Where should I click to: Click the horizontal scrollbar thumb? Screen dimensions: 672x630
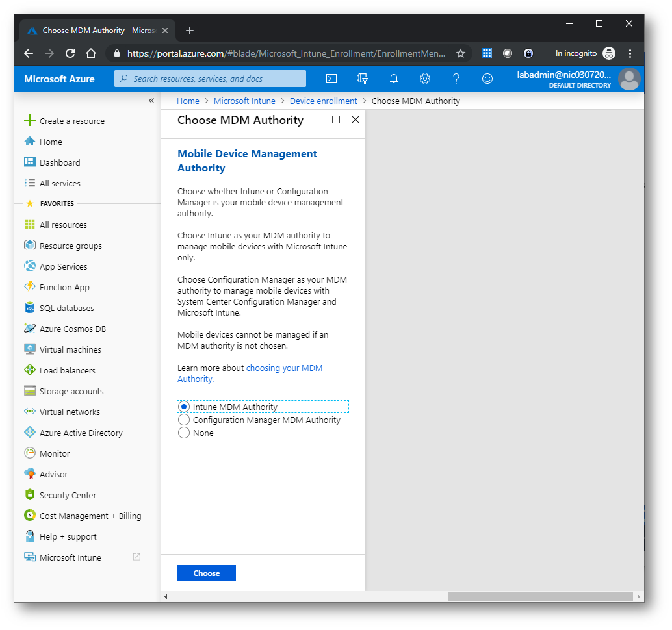point(541,597)
